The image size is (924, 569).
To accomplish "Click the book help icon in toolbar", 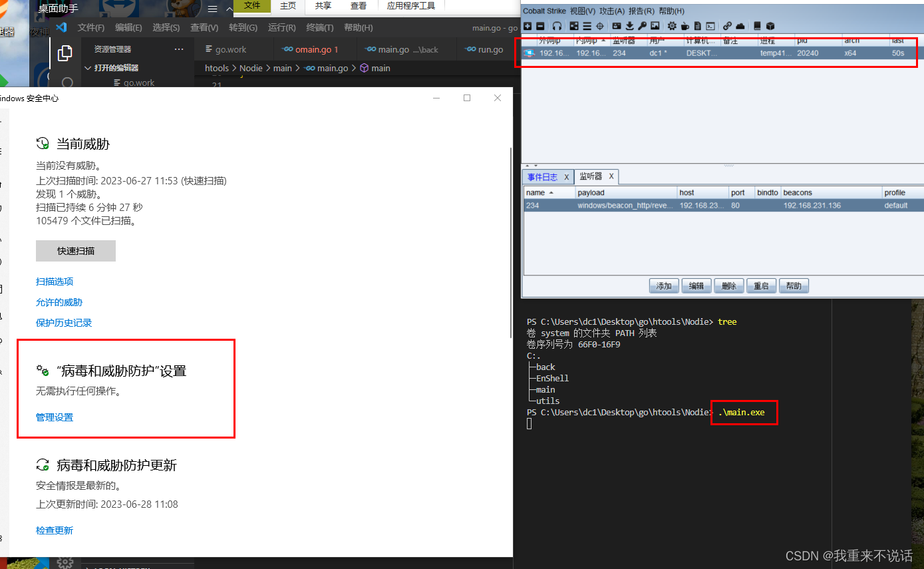I will point(757,26).
